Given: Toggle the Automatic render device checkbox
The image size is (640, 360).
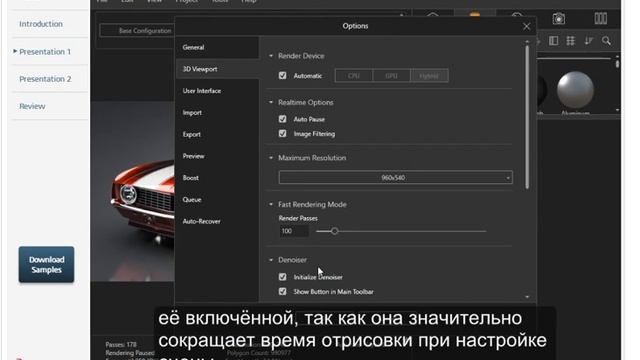Looking at the screenshot, I should 282,76.
